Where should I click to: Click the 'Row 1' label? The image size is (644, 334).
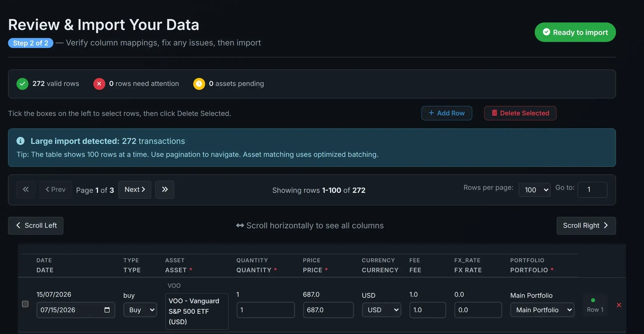point(595,310)
